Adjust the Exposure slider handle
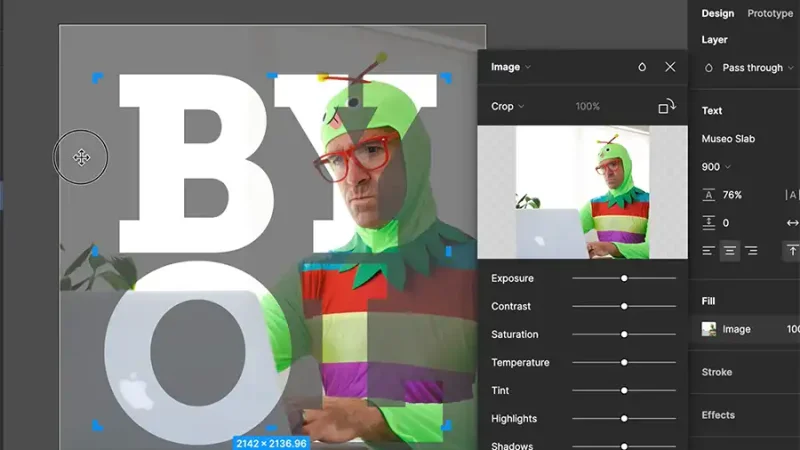 623,278
